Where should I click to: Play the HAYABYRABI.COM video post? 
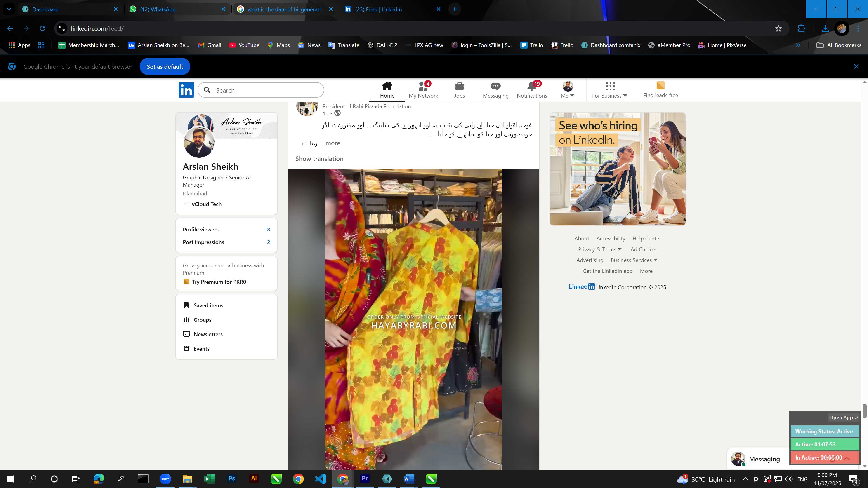click(x=413, y=319)
